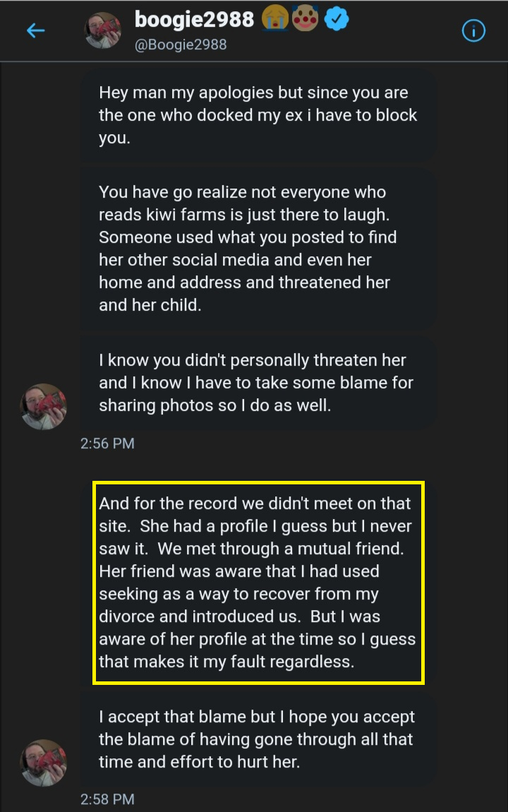Tap the clown face emoji in name
Viewport: 508px width, 812px height.
point(306,18)
